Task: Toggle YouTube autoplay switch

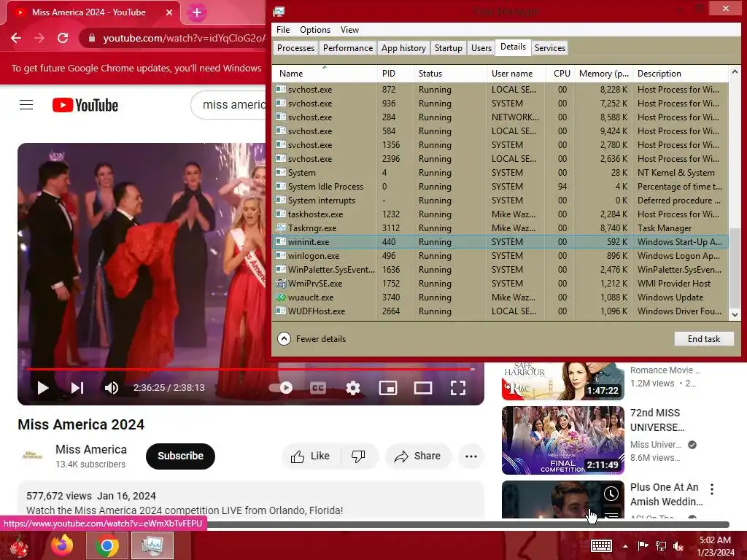Action: [x=281, y=388]
